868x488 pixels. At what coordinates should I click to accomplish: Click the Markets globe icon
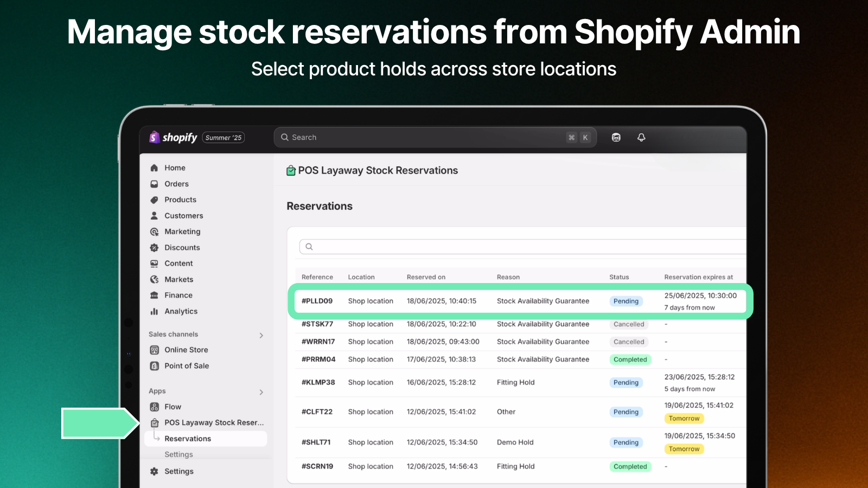154,280
